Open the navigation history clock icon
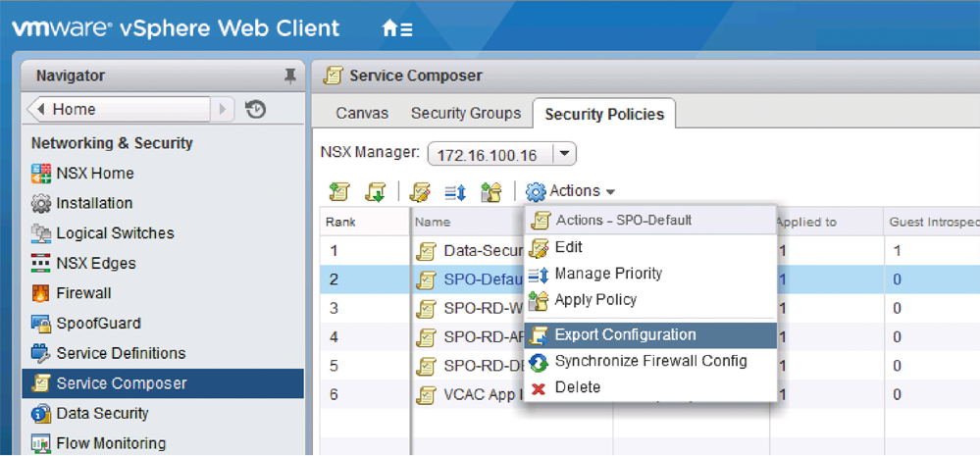Viewport: 980px width, 456px height. pyautogui.click(x=256, y=109)
